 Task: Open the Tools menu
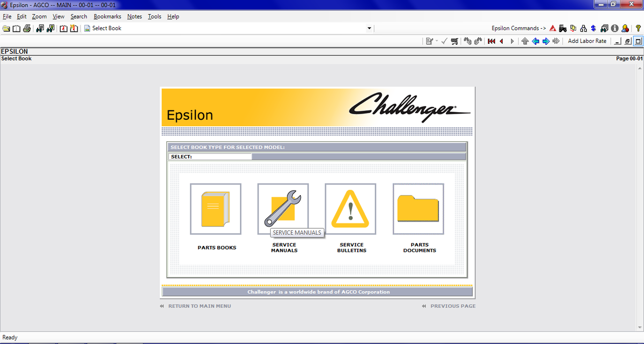click(x=154, y=17)
